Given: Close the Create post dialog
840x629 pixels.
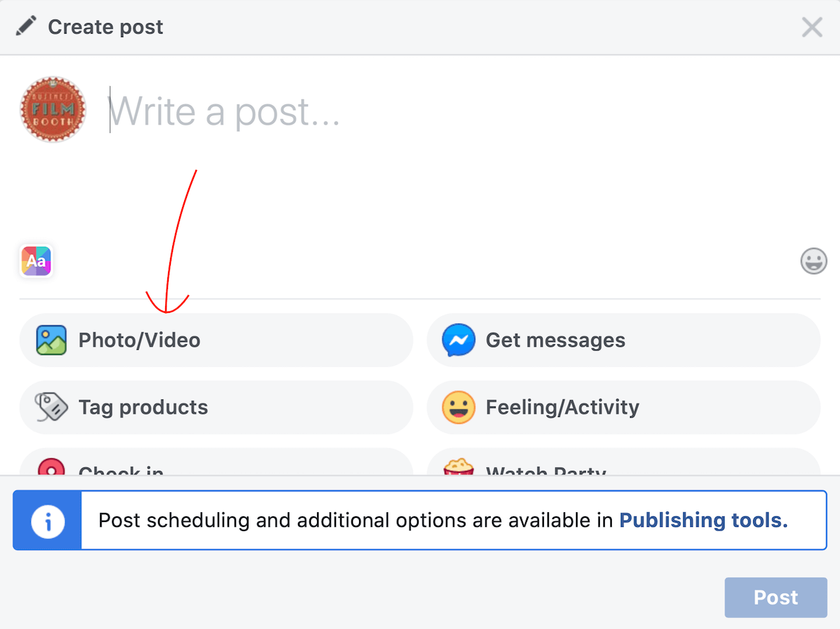Looking at the screenshot, I should (812, 27).
